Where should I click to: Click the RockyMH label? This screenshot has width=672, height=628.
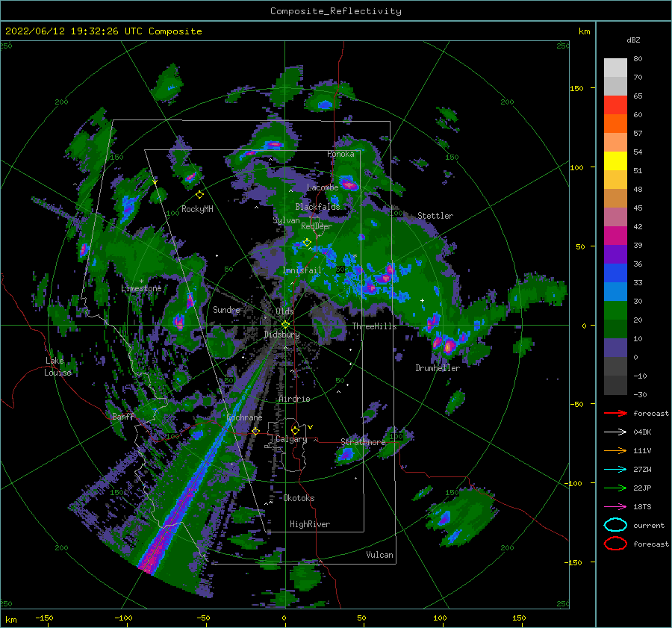(x=197, y=209)
